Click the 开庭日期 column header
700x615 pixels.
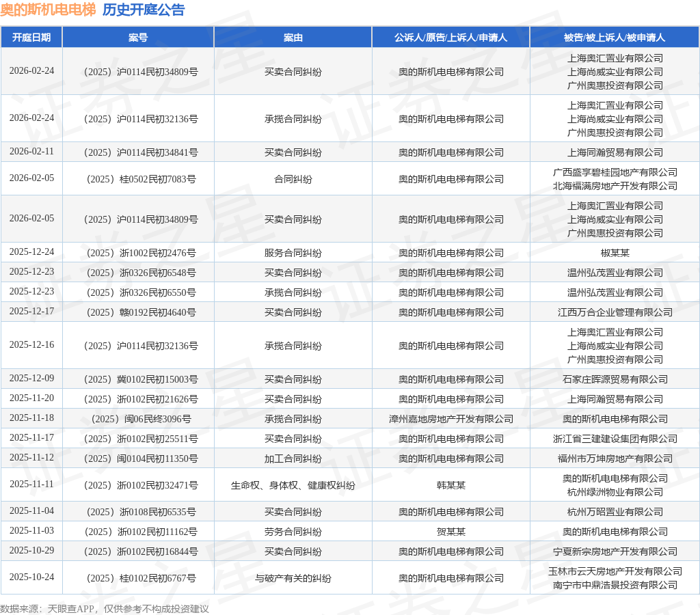pyautogui.click(x=31, y=38)
